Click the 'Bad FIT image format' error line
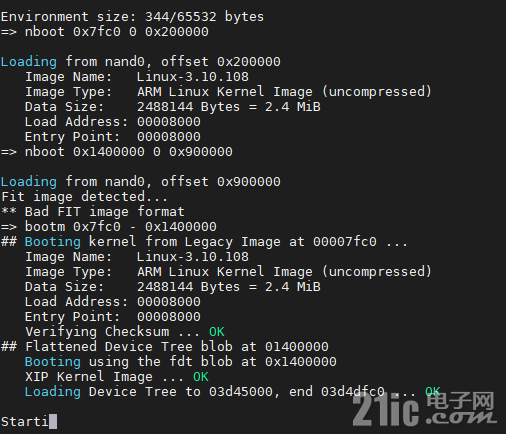 93,212
